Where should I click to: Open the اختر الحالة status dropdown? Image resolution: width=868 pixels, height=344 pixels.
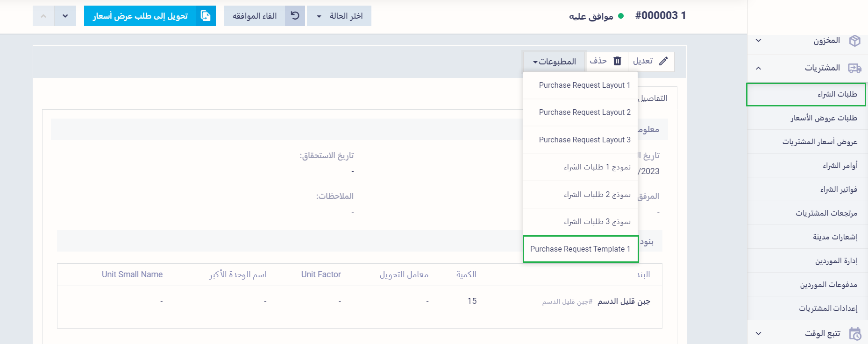click(x=339, y=16)
